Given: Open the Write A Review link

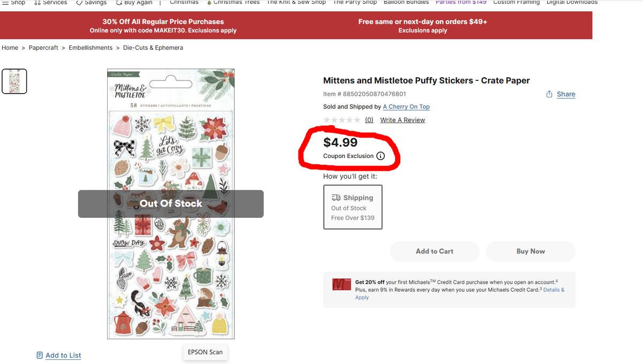Looking at the screenshot, I should coord(402,120).
